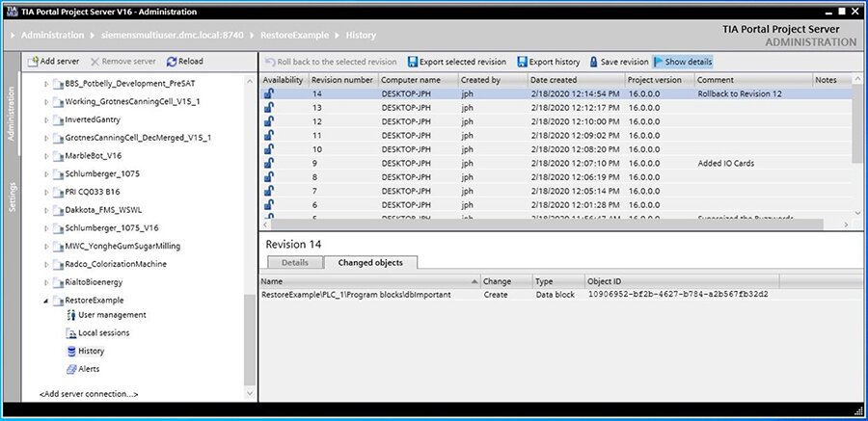Expand the GrotnesCanningCell_DecMerged_V15_1 node
The width and height of the screenshot is (868, 421).
(46, 139)
